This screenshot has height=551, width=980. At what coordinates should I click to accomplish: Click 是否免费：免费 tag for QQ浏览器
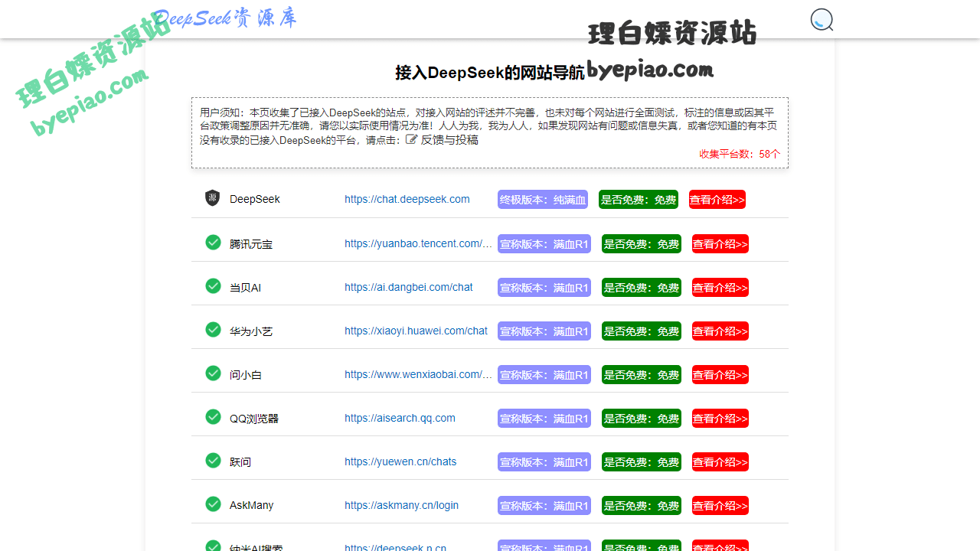(x=642, y=419)
